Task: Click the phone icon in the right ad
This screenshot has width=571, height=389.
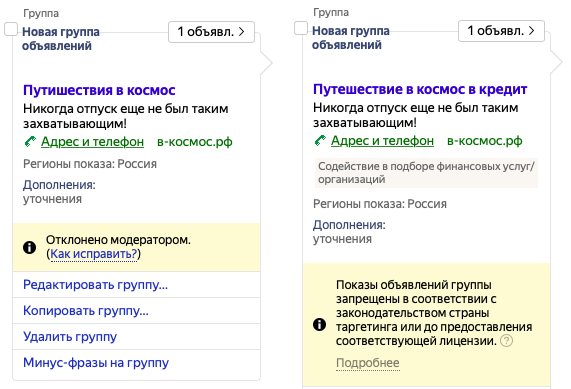Action: [x=320, y=140]
